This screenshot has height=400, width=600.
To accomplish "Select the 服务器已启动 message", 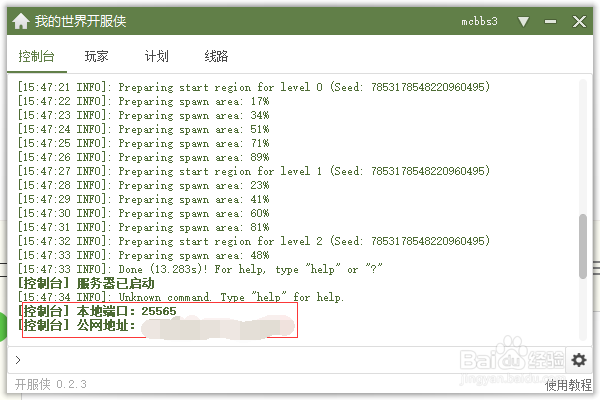I will (x=86, y=283).
